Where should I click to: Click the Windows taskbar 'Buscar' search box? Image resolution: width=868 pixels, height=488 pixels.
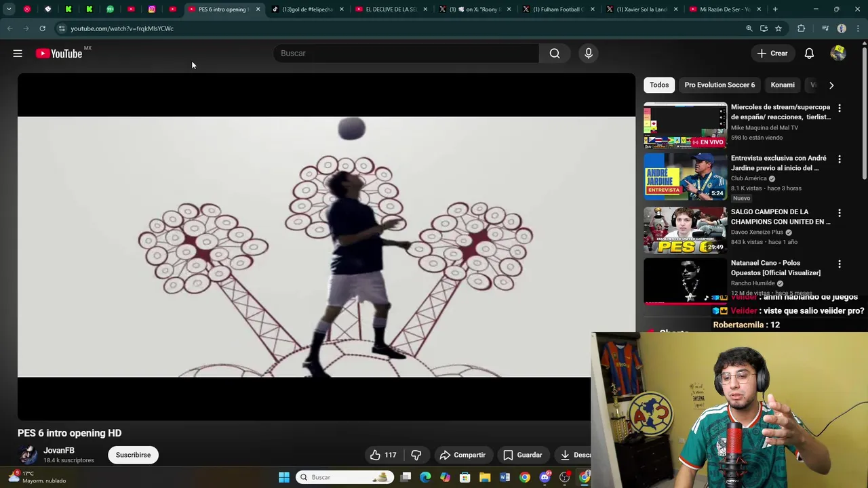click(x=344, y=477)
